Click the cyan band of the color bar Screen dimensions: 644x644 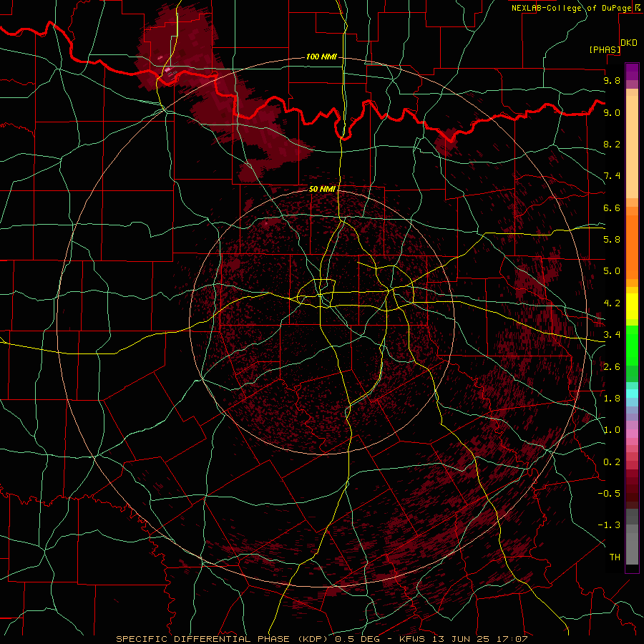[632, 394]
